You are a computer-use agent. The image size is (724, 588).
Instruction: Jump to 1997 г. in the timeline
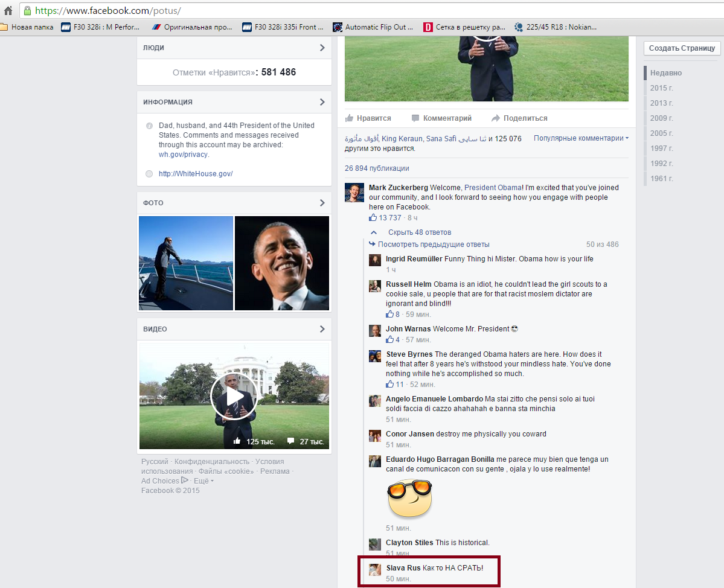[662, 148]
